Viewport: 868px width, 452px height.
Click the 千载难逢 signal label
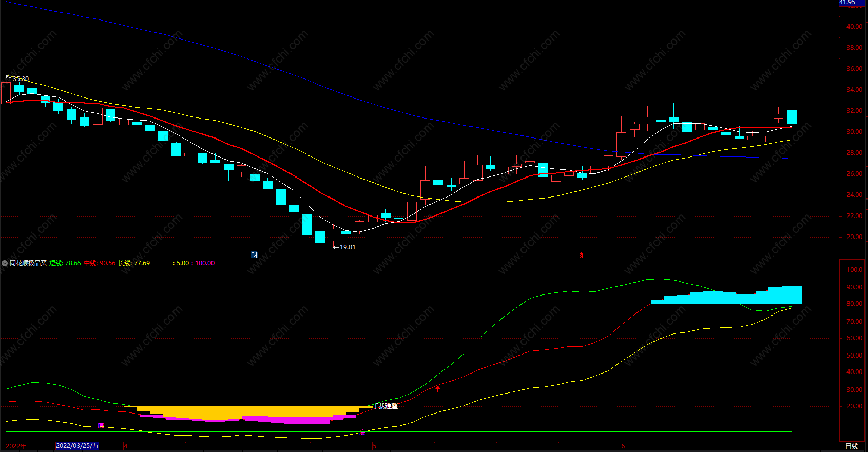pyautogui.click(x=385, y=406)
